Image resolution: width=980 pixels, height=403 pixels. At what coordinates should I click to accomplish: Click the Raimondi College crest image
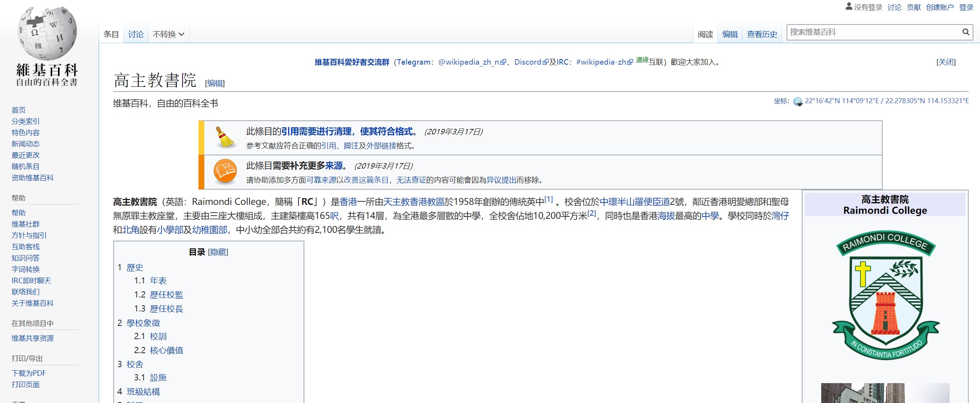(x=885, y=296)
